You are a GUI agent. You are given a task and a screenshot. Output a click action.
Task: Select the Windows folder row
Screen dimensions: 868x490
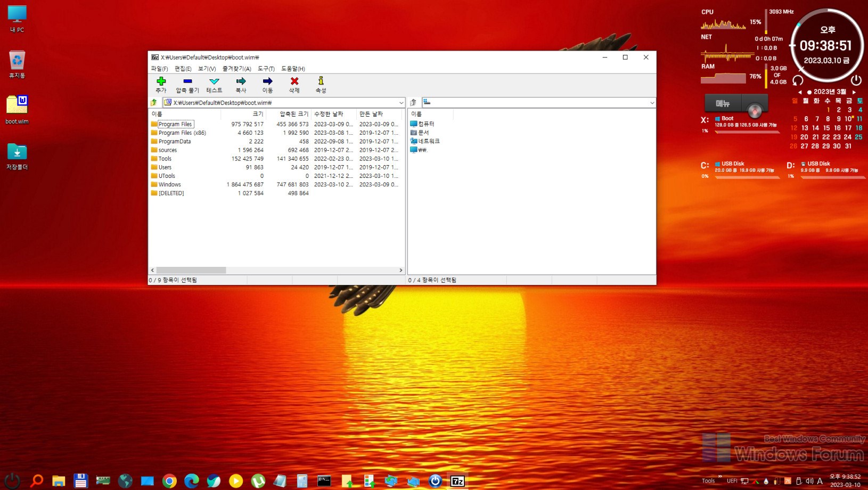[276, 184]
